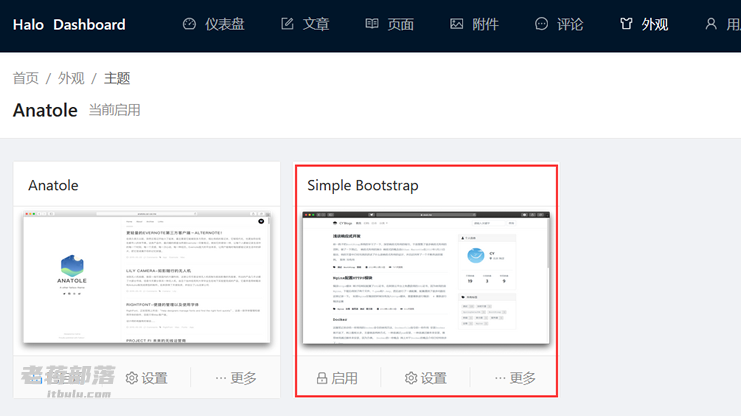Screen dimensions: 741x416
Task: Click 首页 breadcrumb link
Action: [26, 78]
